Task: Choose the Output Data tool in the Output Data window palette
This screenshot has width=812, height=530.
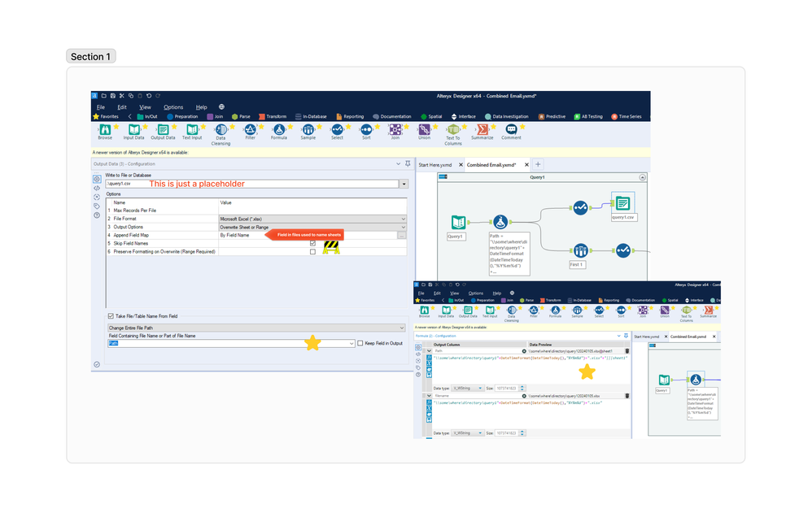Action: point(163,132)
